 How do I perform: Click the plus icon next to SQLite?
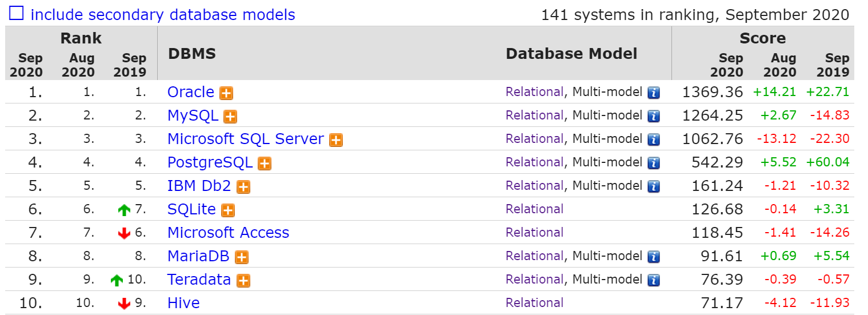[228, 210]
